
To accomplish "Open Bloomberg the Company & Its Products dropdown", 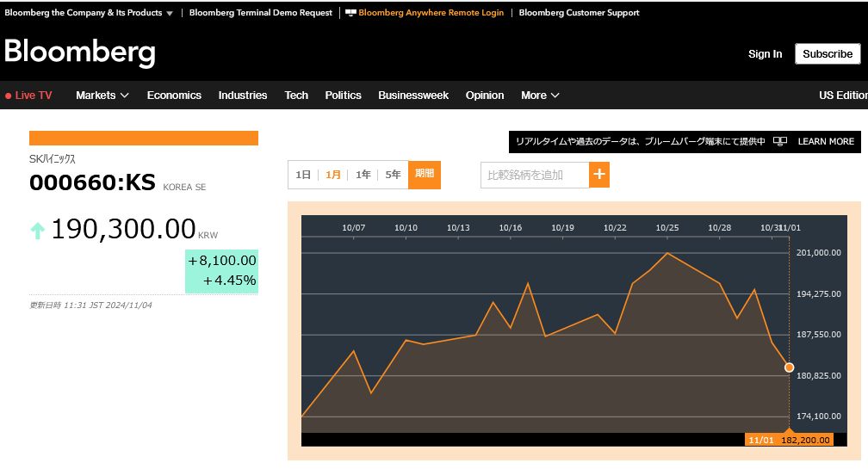I will (89, 13).
